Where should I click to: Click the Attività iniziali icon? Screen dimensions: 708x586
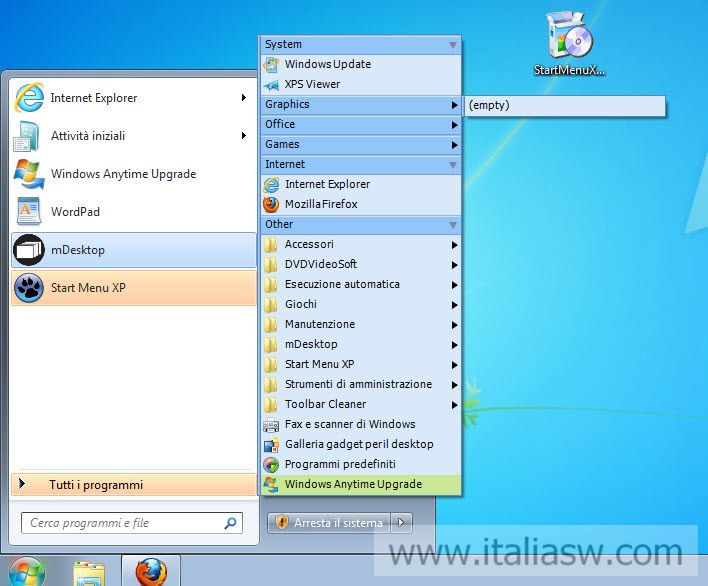coord(27,136)
